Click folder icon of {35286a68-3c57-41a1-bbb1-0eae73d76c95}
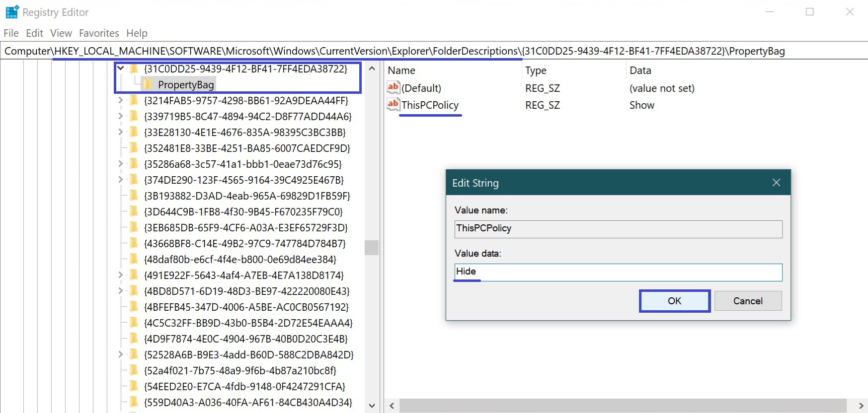Screen dimensions: 868x413 pyautogui.click(x=134, y=164)
